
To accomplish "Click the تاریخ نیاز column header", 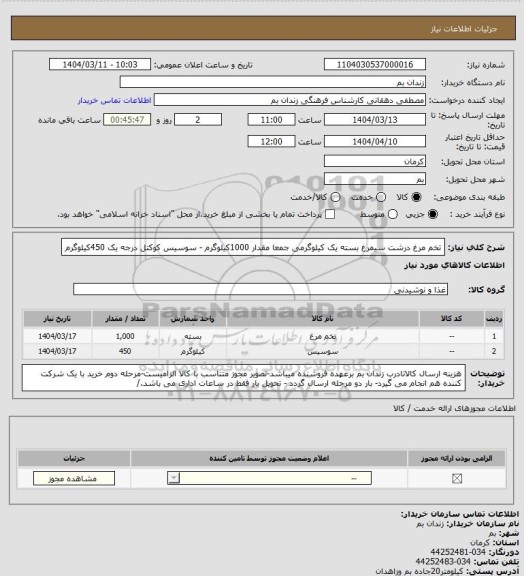I will pyautogui.click(x=57, y=318).
